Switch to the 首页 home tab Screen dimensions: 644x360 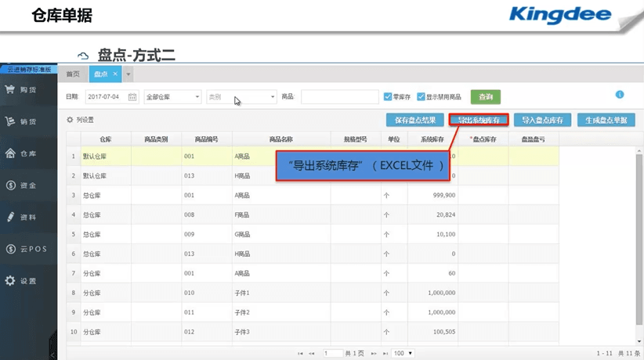click(x=73, y=74)
